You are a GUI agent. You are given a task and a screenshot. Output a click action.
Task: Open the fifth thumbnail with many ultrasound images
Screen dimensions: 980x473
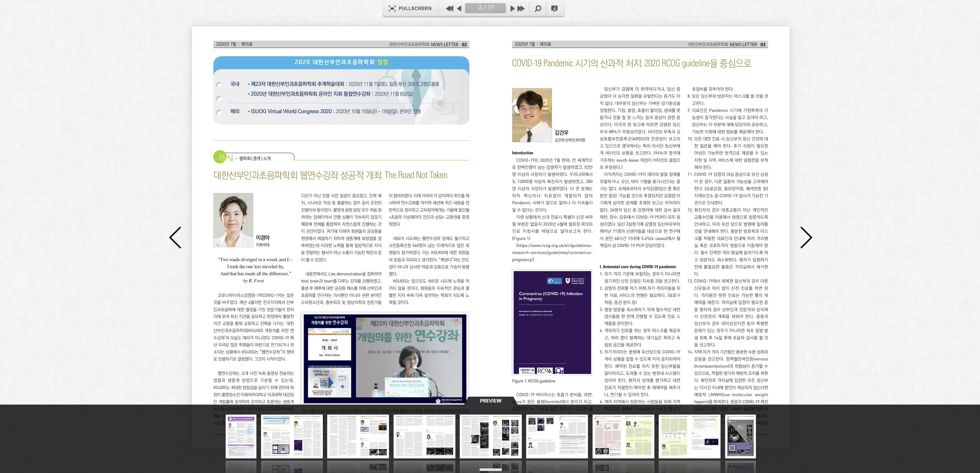pos(490,436)
